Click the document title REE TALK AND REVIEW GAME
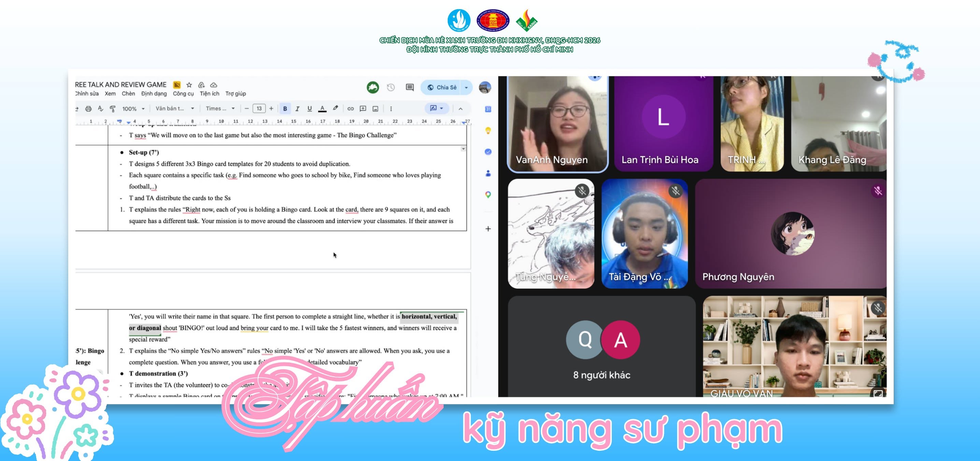The width and height of the screenshot is (980, 461). [x=120, y=85]
